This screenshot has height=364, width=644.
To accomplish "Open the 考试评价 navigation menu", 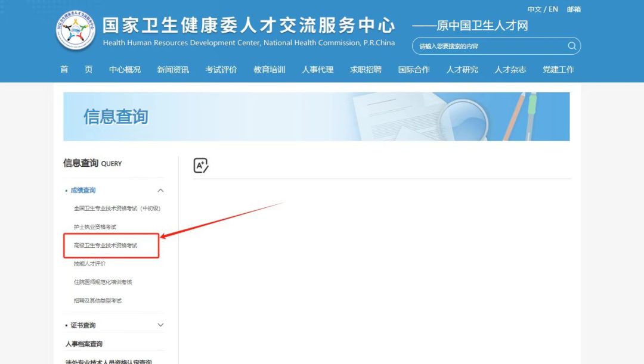I will point(221,70).
